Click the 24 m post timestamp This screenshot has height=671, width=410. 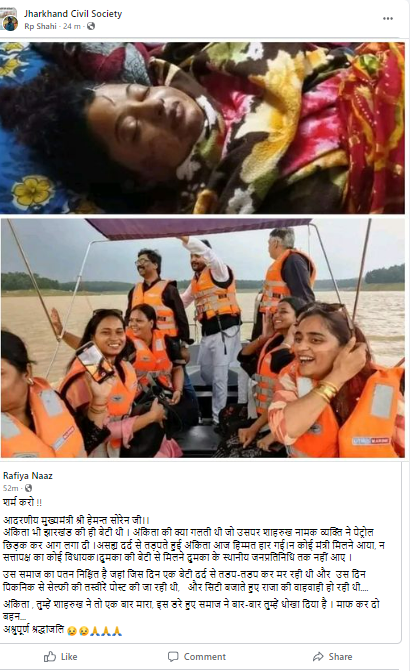pyautogui.click(x=72, y=26)
